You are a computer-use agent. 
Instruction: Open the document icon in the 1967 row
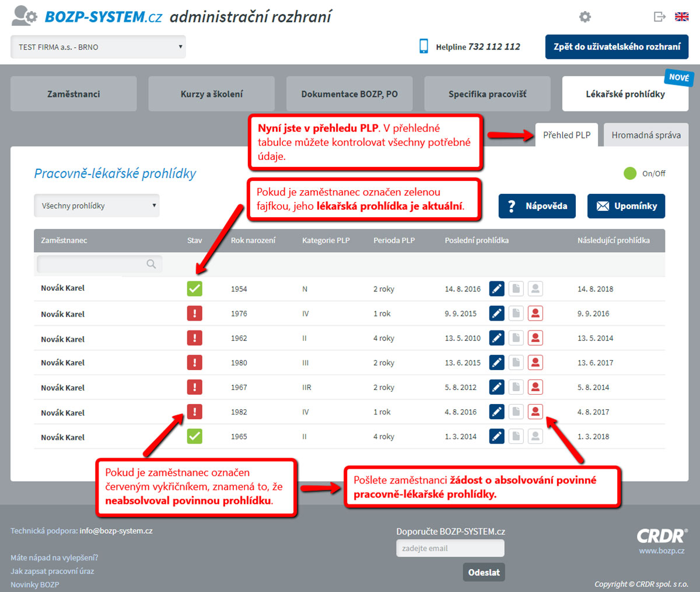(x=516, y=387)
